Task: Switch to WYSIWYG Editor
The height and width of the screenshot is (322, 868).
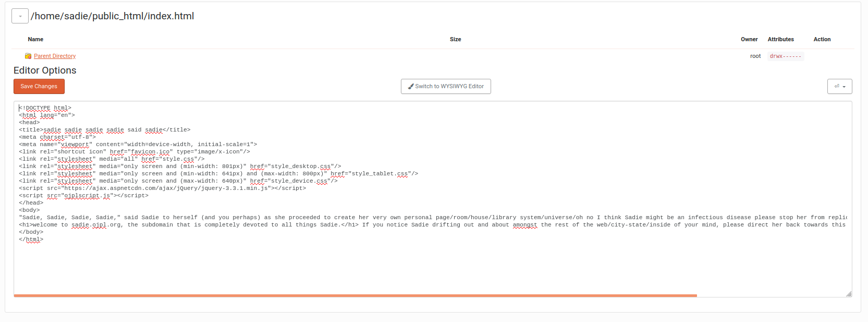Action: (446, 86)
